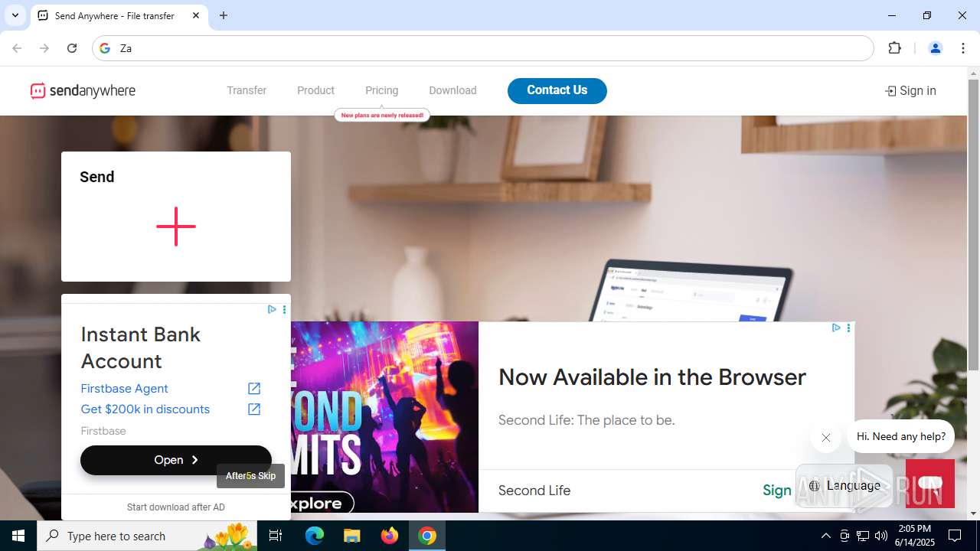Click the Firstbase Agent ad link

[x=124, y=389]
